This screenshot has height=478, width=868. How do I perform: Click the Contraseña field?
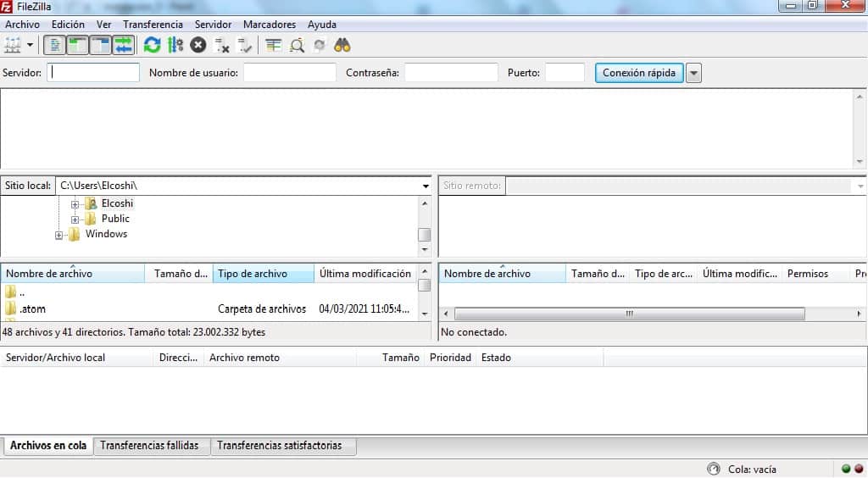coord(451,73)
